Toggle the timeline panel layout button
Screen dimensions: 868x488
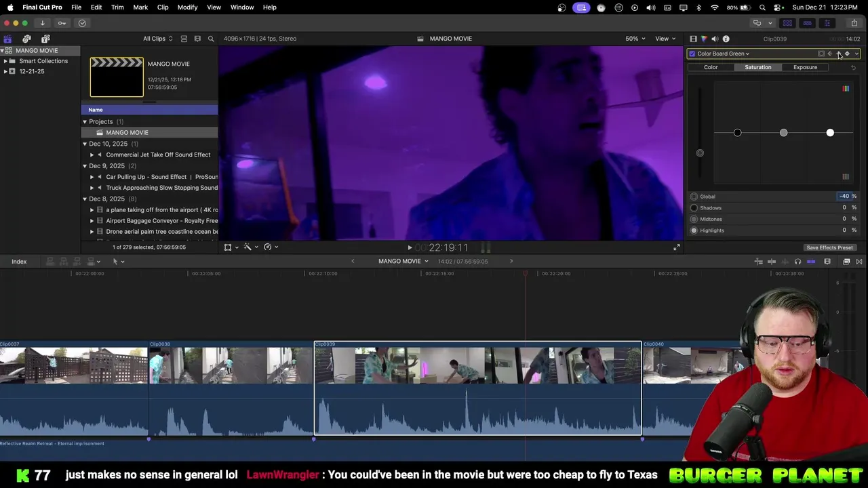[807, 23]
